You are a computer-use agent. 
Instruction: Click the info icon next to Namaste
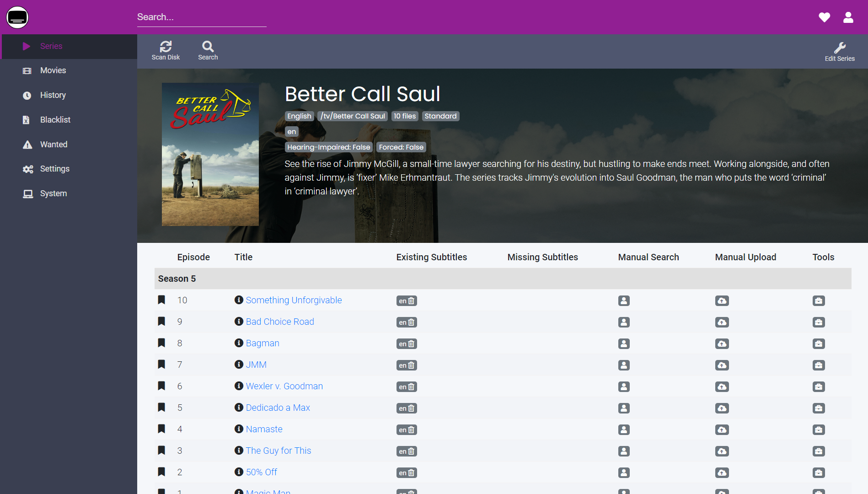click(x=238, y=429)
